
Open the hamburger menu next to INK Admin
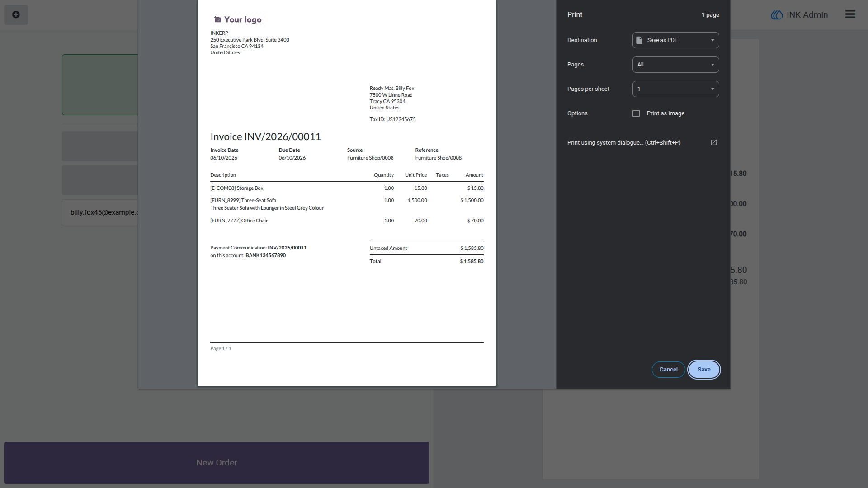pos(850,14)
